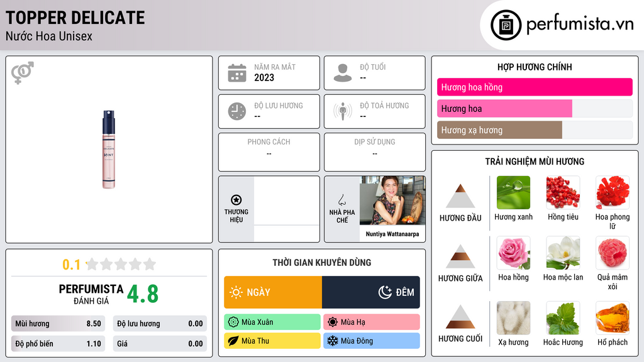Select the Hoa hồng note image
Screen dimensions: 644x362
tap(513, 253)
